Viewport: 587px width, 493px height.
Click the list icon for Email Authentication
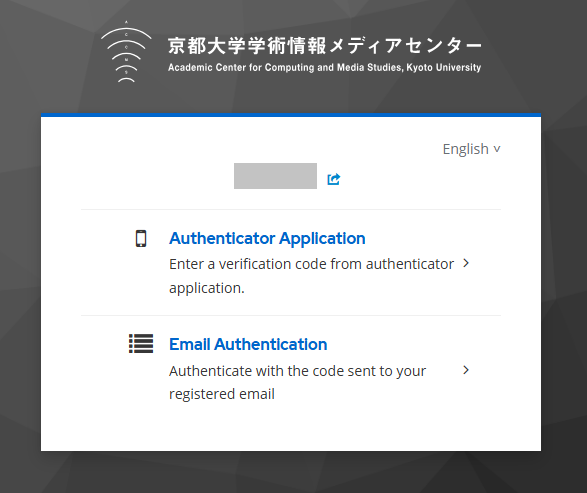point(141,344)
